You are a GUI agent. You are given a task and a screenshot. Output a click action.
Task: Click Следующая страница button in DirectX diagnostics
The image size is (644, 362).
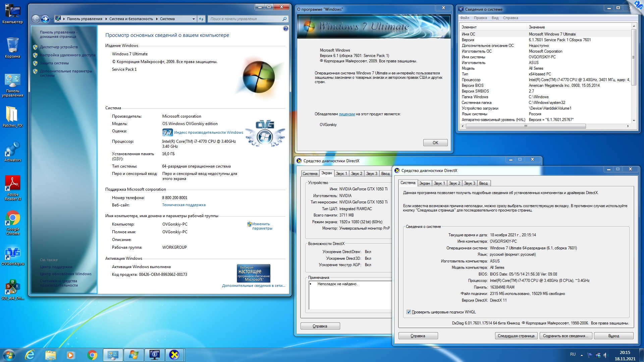click(516, 336)
